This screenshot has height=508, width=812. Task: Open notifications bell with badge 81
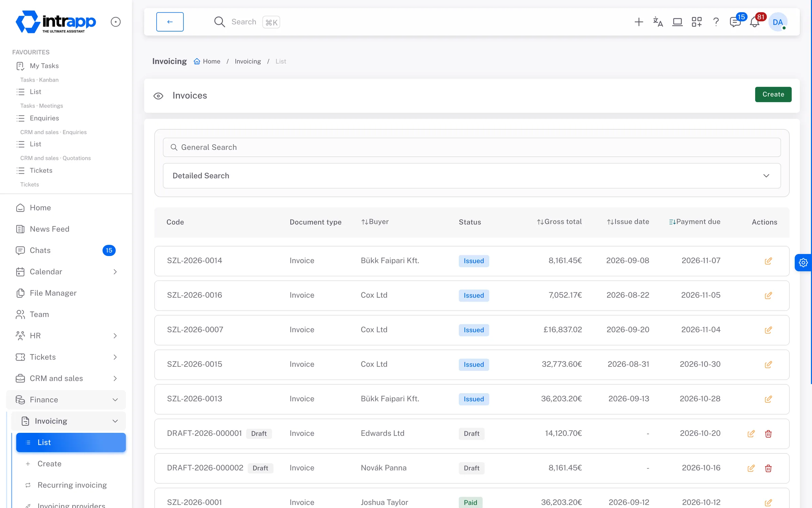click(755, 22)
